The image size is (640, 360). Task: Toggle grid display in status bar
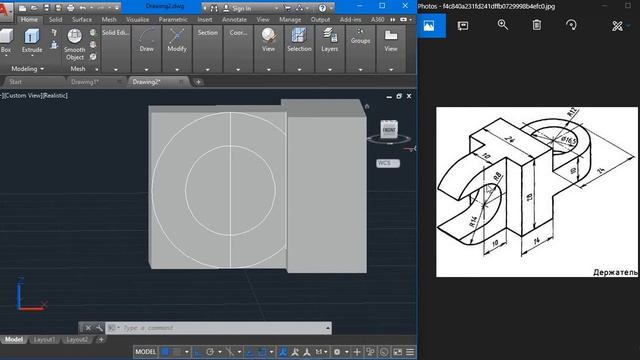[165, 352]
